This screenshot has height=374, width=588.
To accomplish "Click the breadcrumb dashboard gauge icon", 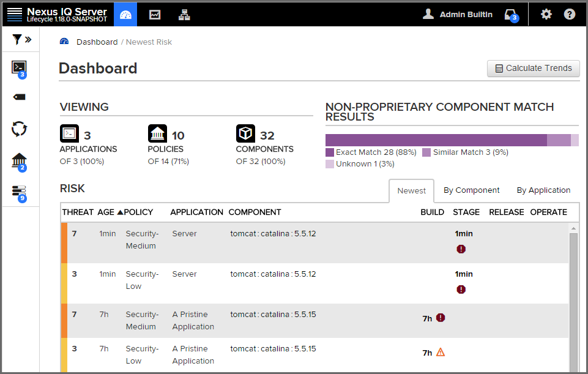I will (64, 41).
